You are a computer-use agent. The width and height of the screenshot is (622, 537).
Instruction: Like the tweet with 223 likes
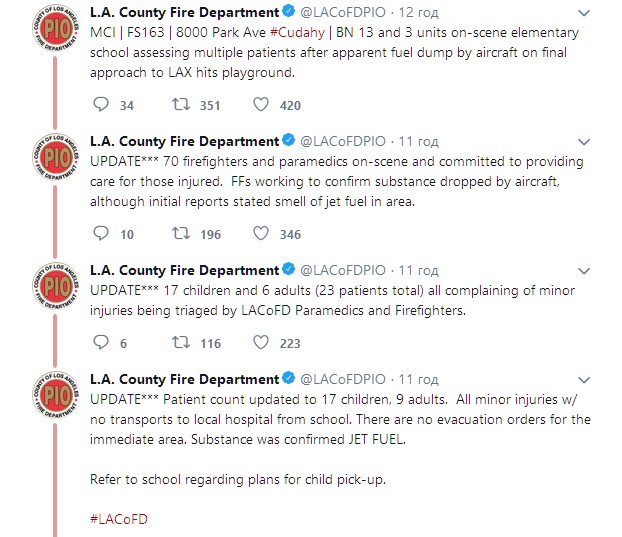[x=261, y=343]
